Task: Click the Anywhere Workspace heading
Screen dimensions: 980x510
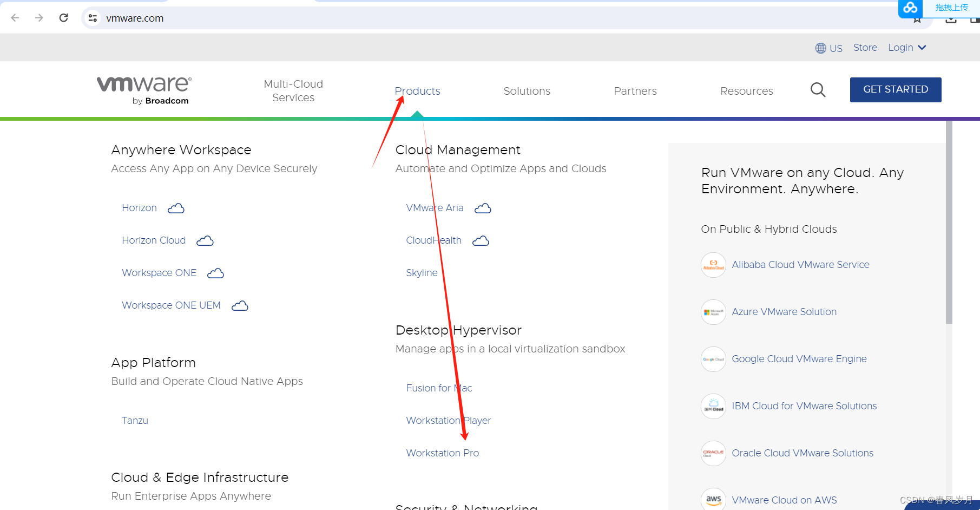Action: 181,150
